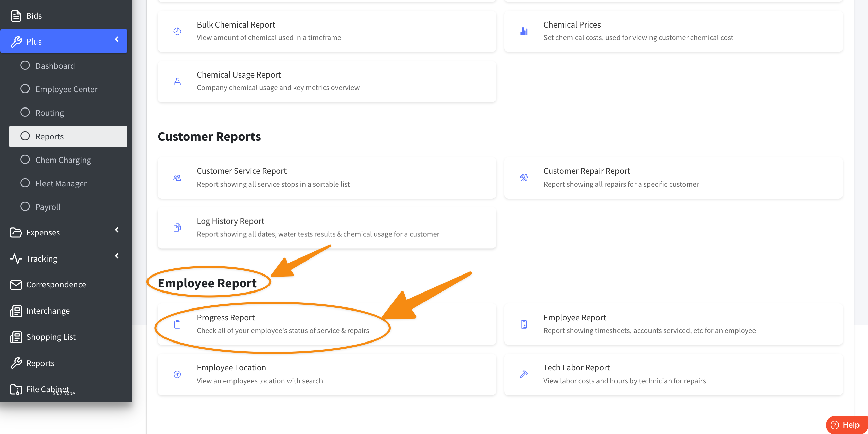This screenshot has height=434, width=868.
Task: Expand the Tracking submenu chevron
Action: (x=117, y=256)
